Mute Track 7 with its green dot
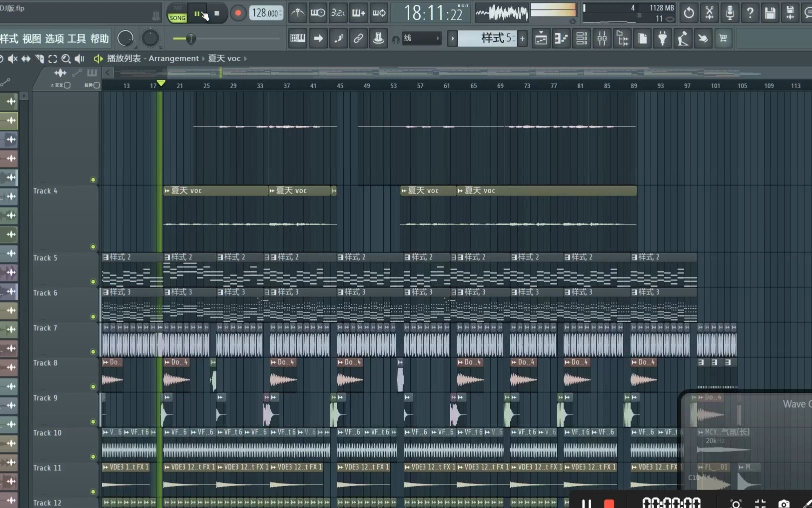The image size is (812, 508). [93, 351]
